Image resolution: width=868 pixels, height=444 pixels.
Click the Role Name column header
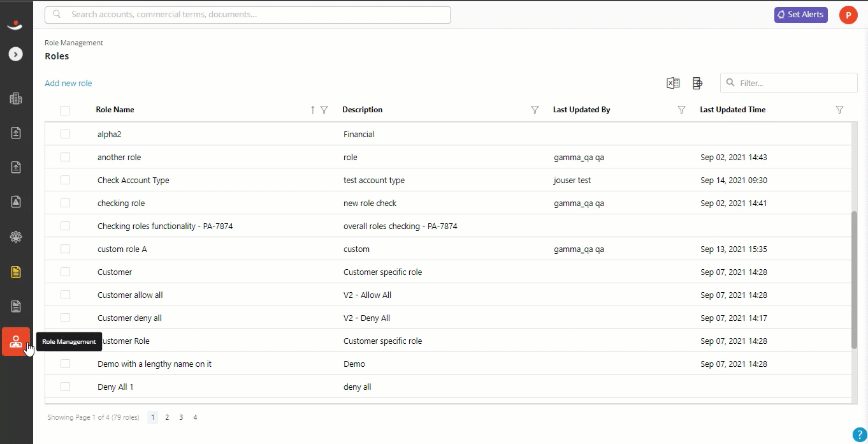115,110
